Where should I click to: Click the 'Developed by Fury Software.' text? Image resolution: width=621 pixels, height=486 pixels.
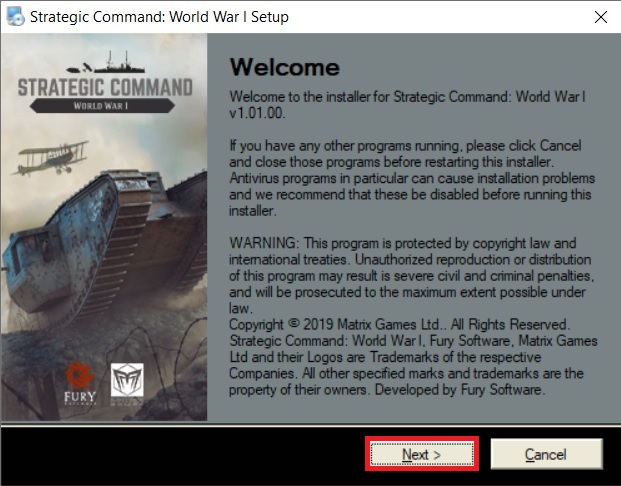pos(460,390)
